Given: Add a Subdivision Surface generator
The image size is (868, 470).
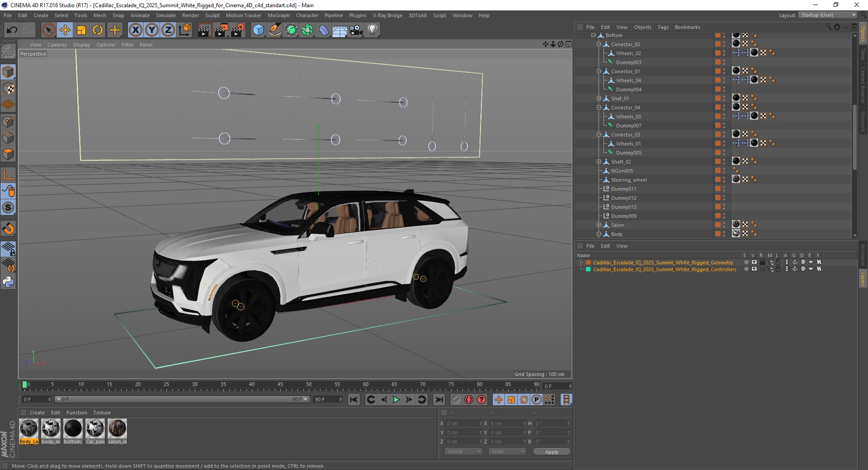Looking at the screenshot, I should coord(291,30).
